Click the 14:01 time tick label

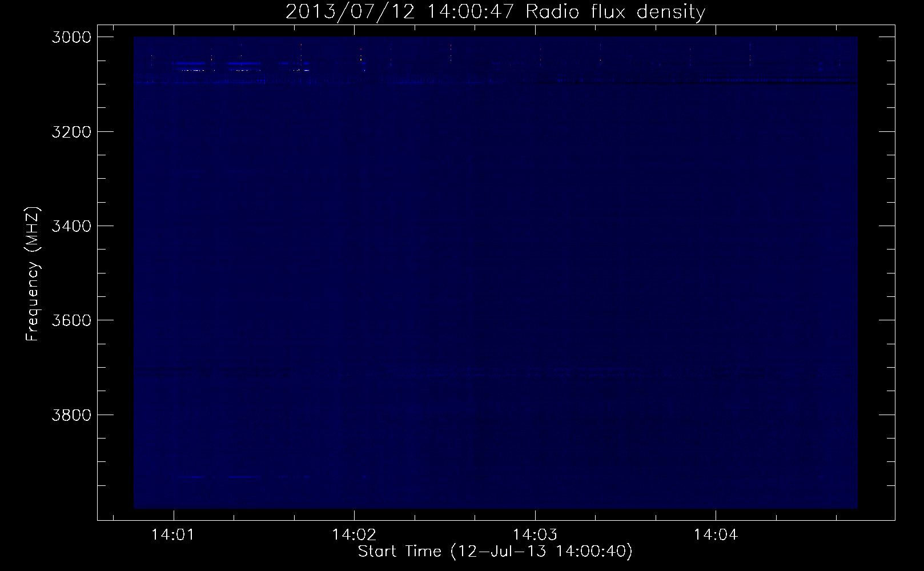(x=173, y=535)
